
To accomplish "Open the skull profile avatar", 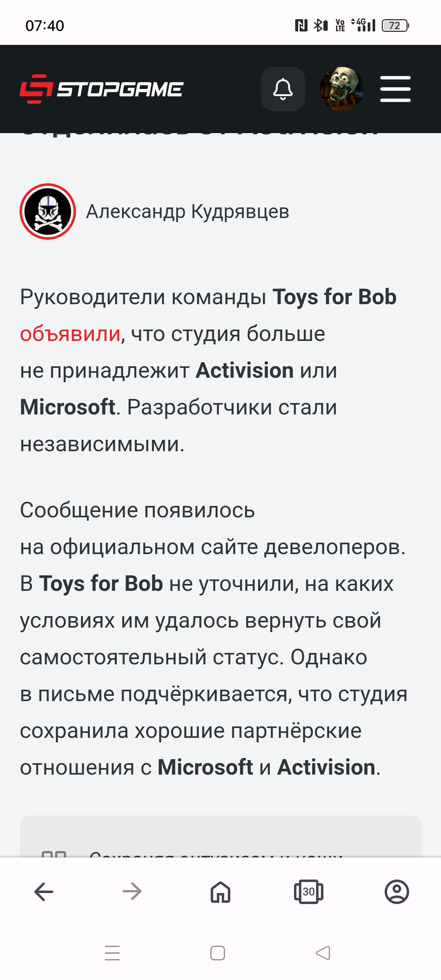I will pos(342,89).
